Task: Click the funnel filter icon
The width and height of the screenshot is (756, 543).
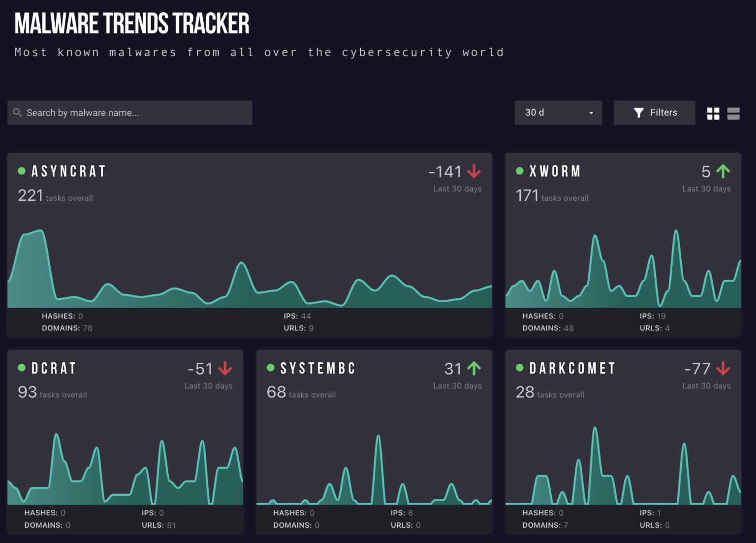Action: click(638, 113)
